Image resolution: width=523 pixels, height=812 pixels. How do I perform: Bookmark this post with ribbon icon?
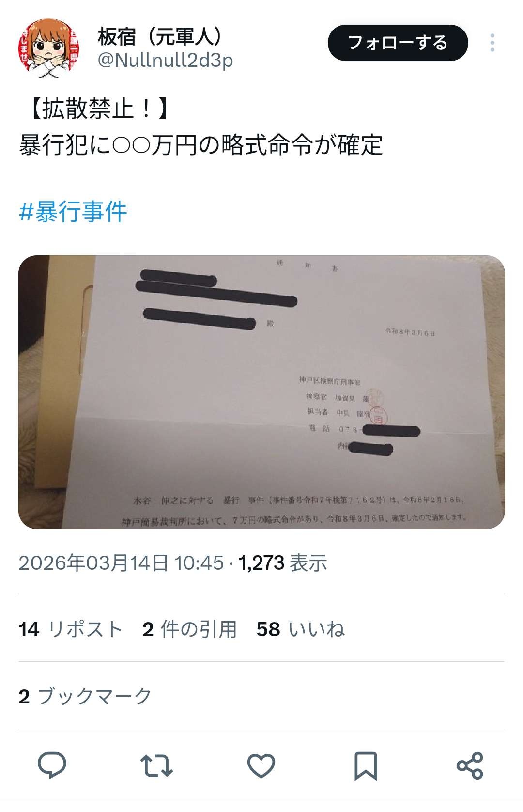[x=366, y=766]
